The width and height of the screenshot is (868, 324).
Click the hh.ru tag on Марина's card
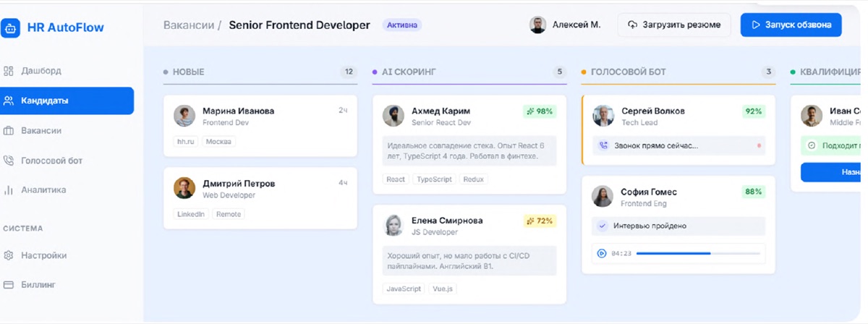pos(186,142)
